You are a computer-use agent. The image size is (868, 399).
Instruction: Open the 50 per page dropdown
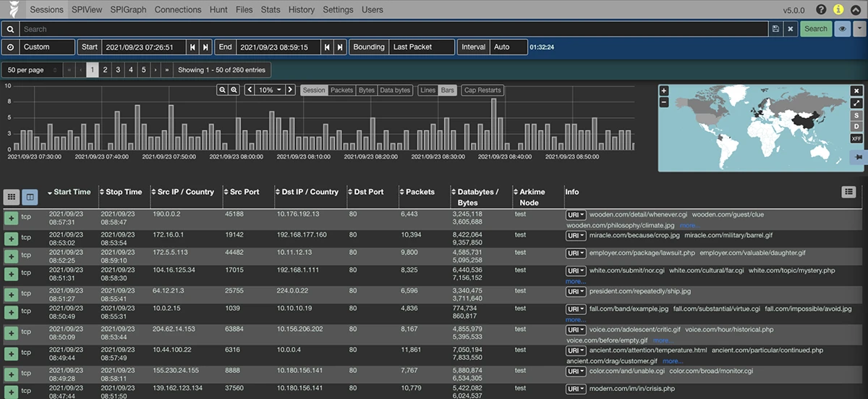pos(30,70)
